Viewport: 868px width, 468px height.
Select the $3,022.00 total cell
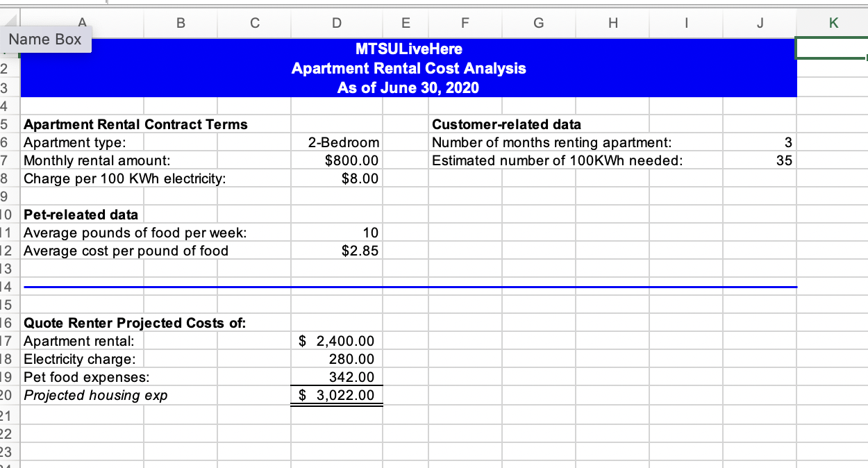tap(336, 395)
